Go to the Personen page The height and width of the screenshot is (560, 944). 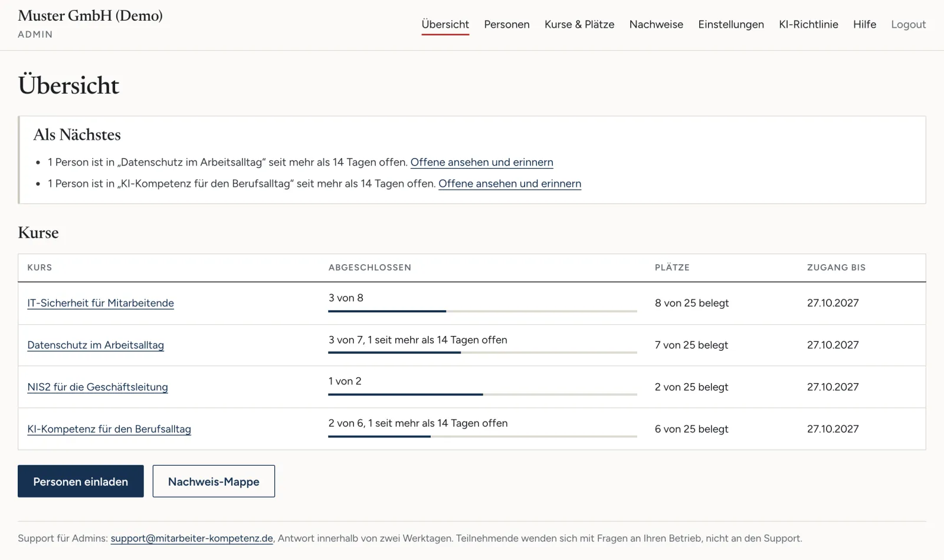click(507, 24)
